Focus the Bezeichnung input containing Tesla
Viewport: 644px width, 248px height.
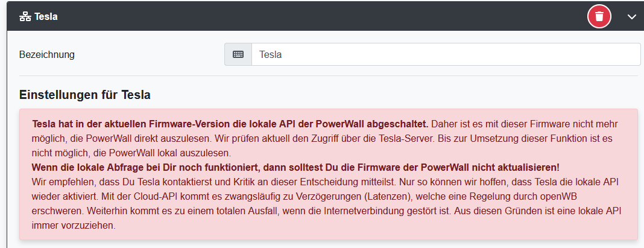coord(446,54)
